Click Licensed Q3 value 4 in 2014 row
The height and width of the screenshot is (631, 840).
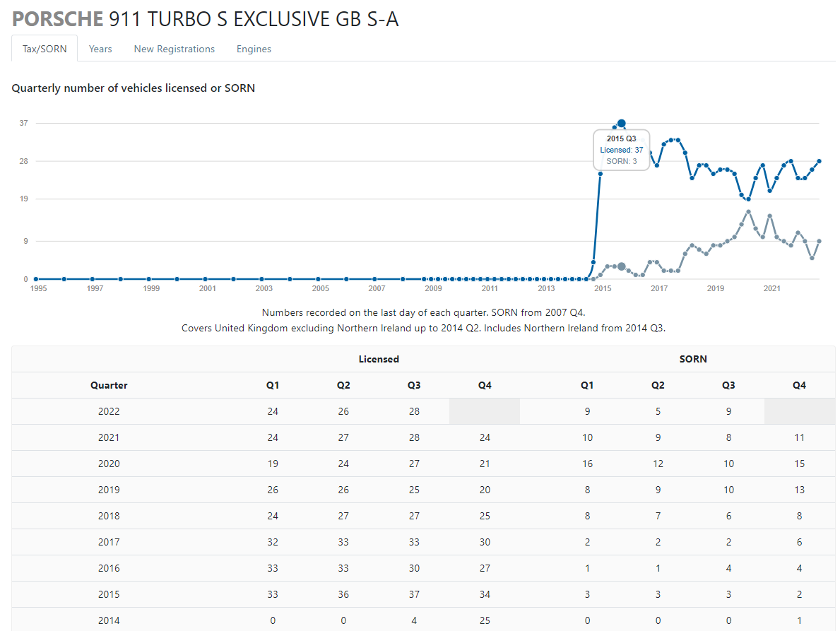click(414, 620)
